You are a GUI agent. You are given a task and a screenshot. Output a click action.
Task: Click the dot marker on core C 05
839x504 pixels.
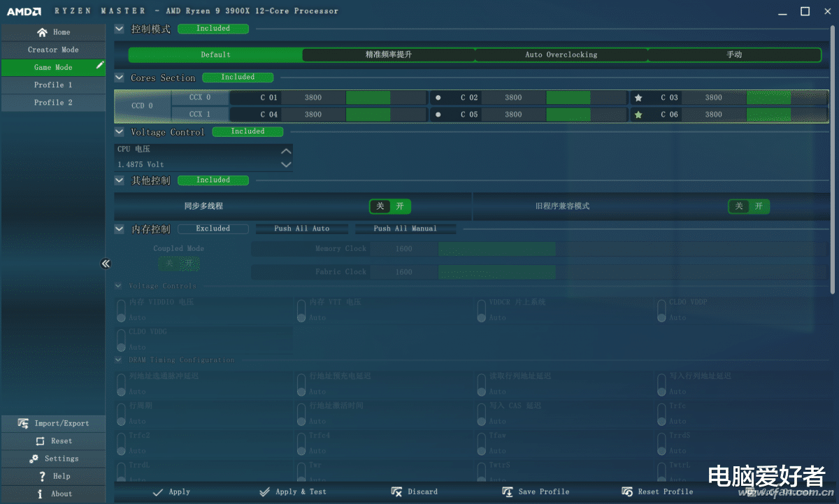tap(438, 115)
